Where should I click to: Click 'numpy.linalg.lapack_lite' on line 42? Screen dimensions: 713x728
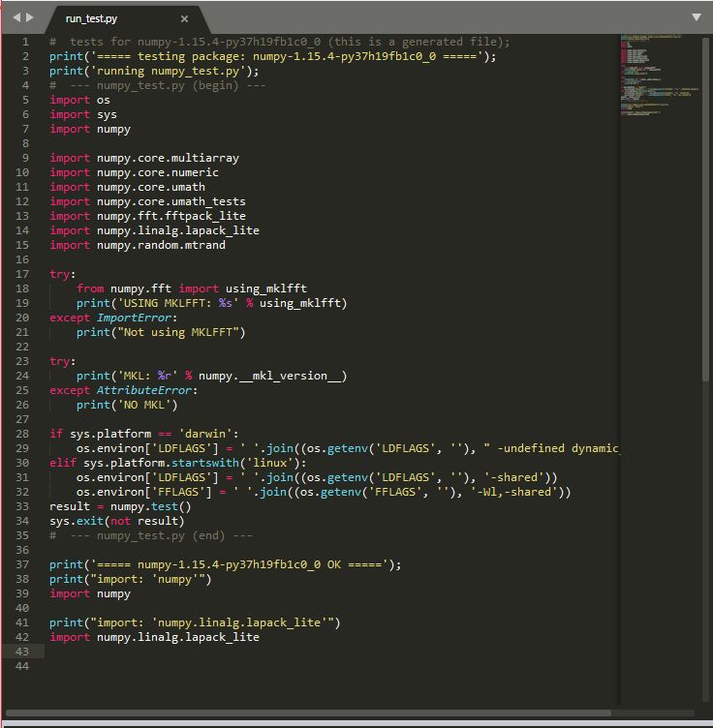[178, 637]
